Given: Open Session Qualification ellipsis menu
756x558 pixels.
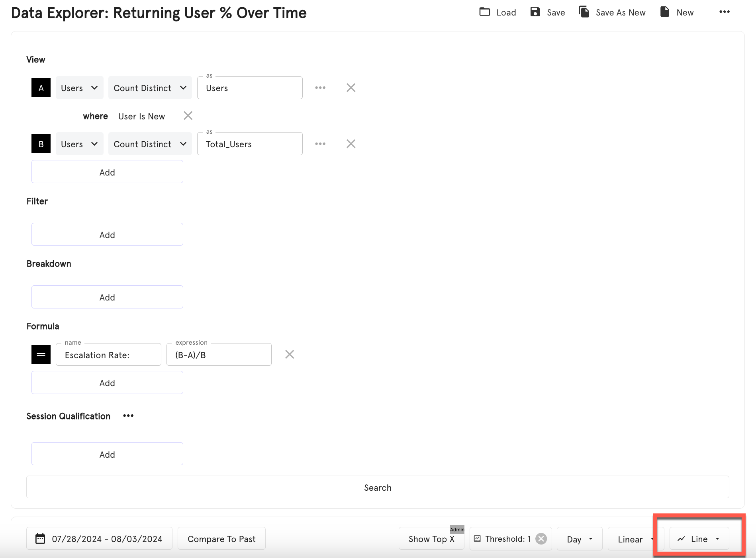Looking at the screenshot, I should [x=128, y=416].
